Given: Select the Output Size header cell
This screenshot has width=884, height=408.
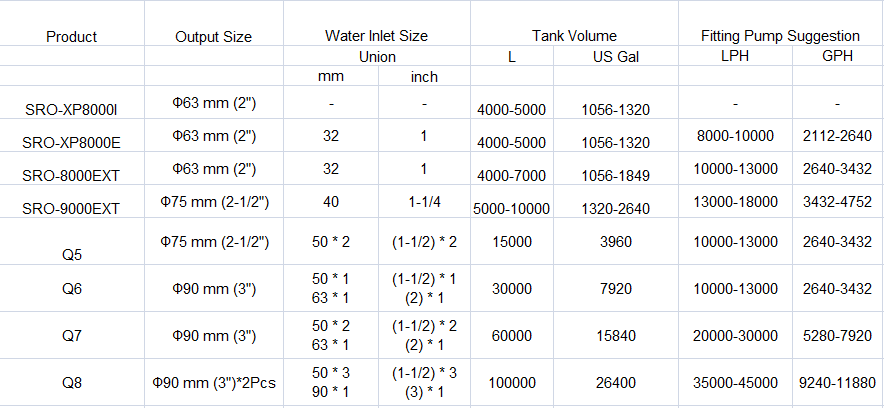Looking at the screenshot, I should coord(213,37).
